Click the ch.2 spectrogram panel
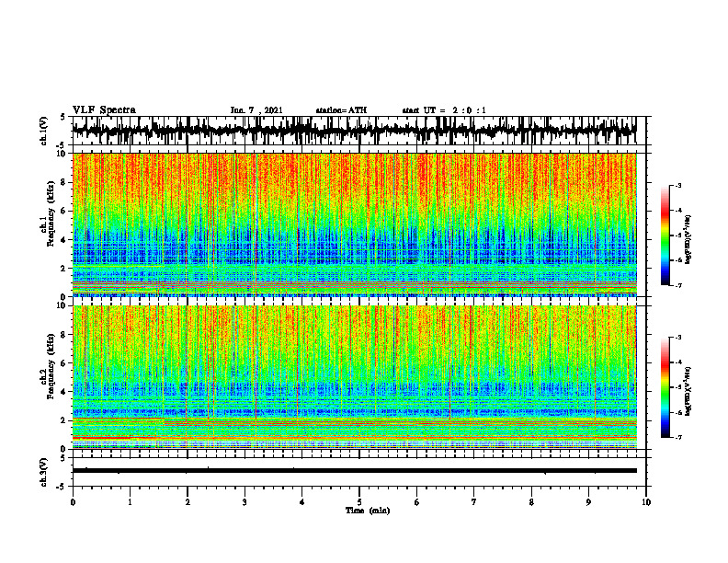This screenshot has width=728, height=563. click(354, 377)
